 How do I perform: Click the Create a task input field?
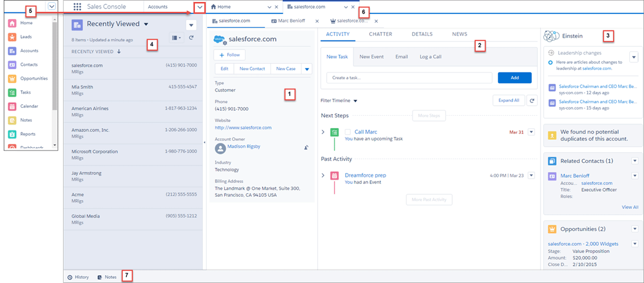(409, 78)
